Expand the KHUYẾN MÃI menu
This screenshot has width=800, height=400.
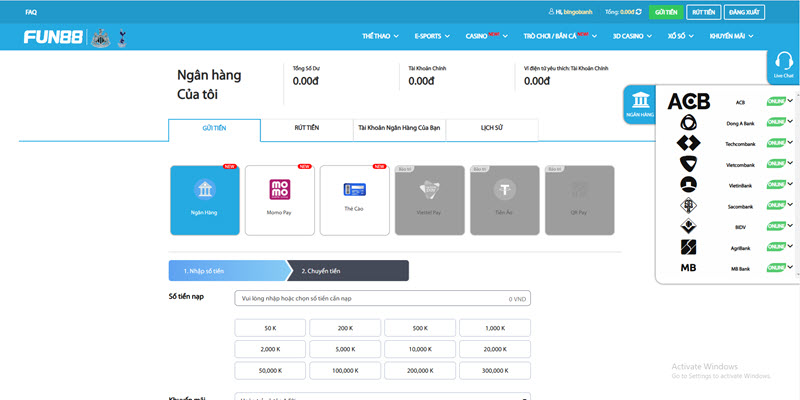tap(731, 36)
